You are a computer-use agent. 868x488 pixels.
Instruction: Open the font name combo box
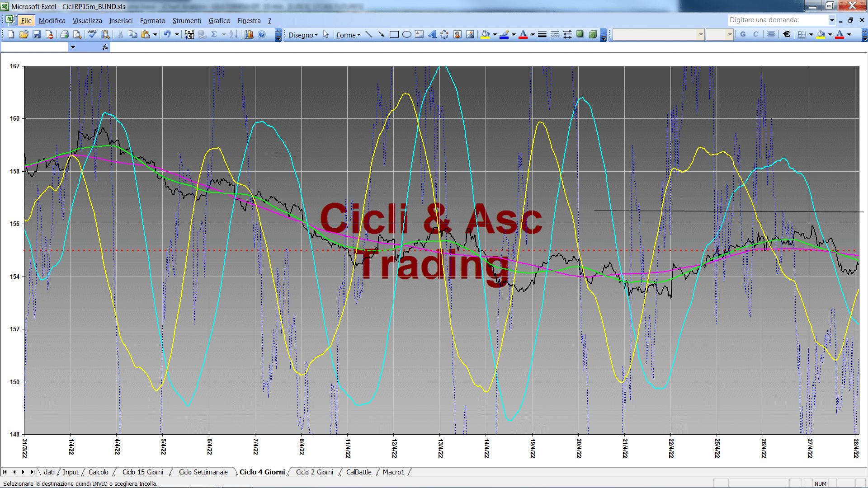click(x=659, y=34)
